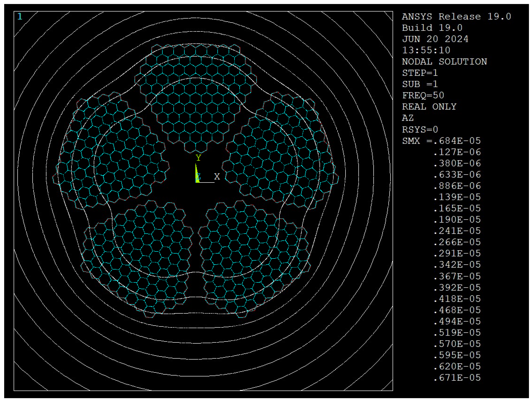Viewport: 532px width, 402px height.
Task: Click the JUN 20 2024 date text
Action: [x=435, y=39]
